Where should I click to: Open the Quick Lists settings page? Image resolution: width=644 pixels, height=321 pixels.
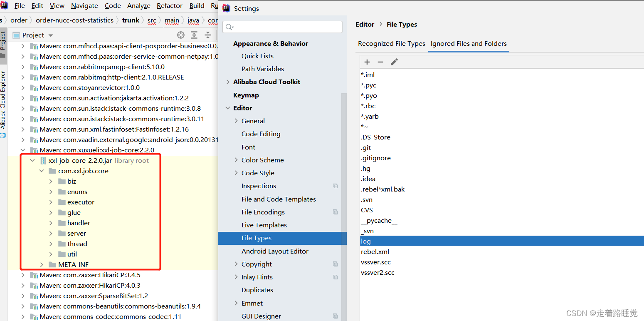click(257, 56)
